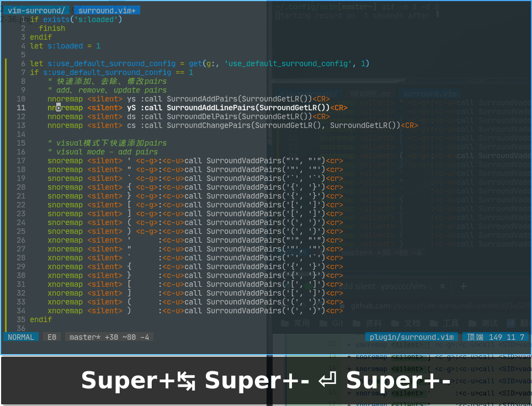Click the comment 'visual mode - add pairs'
Image resolution: width=532 pixels, height=406 pixels.
point(103,152)
